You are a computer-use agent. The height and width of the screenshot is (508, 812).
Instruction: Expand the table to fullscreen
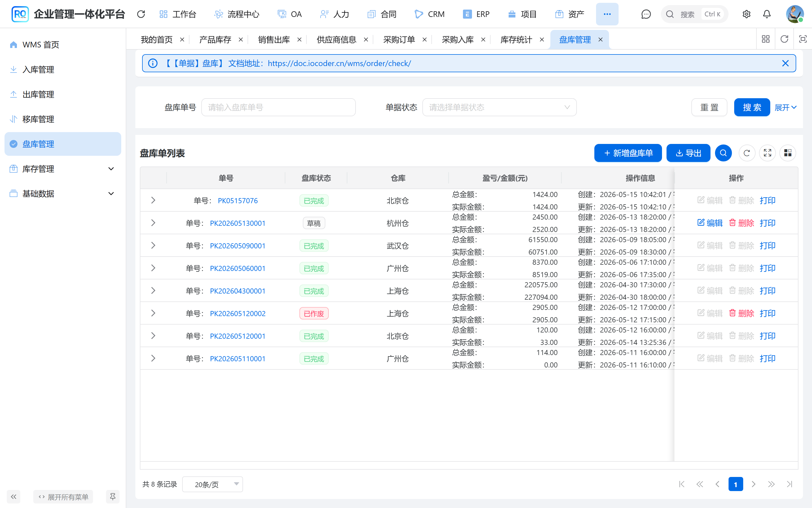(767, 153)
